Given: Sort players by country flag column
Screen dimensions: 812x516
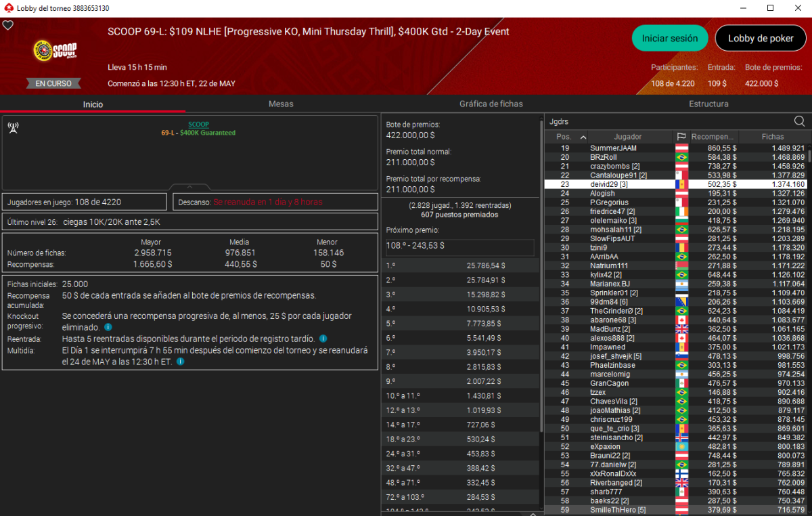Looking at the screenshot, I should (x=681, y=137).
